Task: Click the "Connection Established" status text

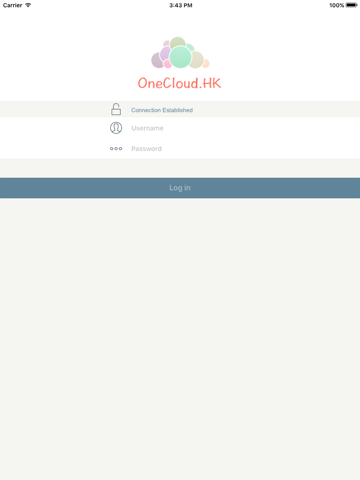Action: pos(162,110)
